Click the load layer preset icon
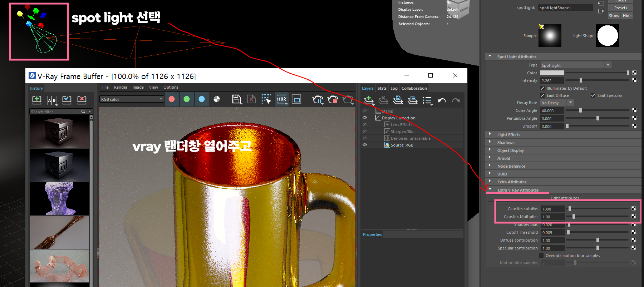This screenshot has width=644, height=287. pos(413,100)
